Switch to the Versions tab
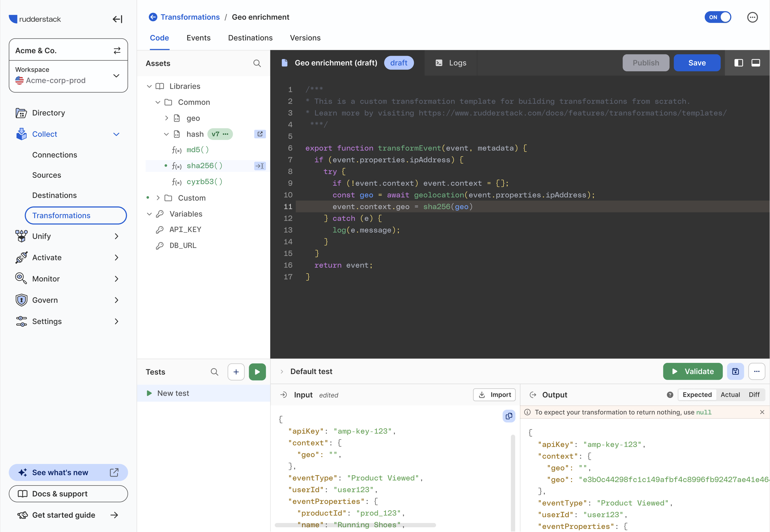 pyautogui.click(x=305, y=38)
